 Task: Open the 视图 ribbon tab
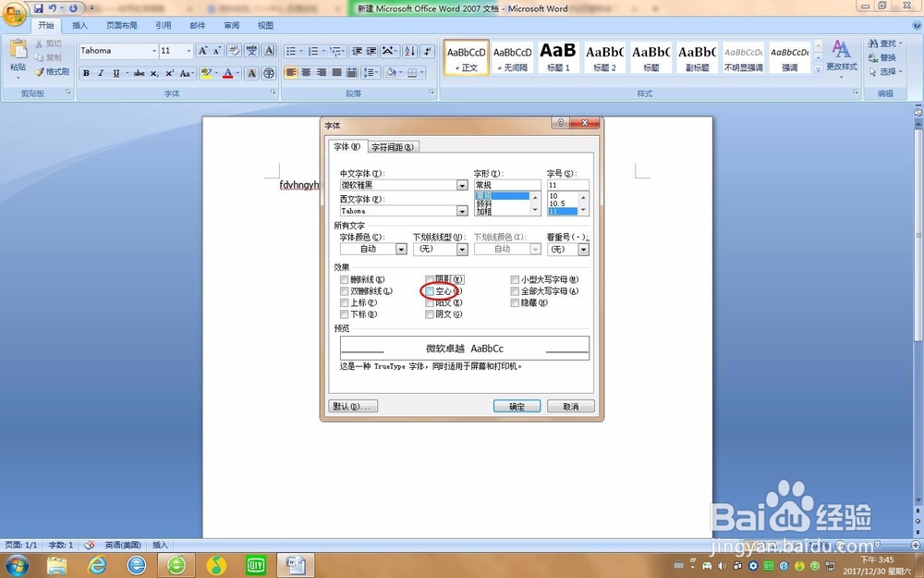click(266, 25)
